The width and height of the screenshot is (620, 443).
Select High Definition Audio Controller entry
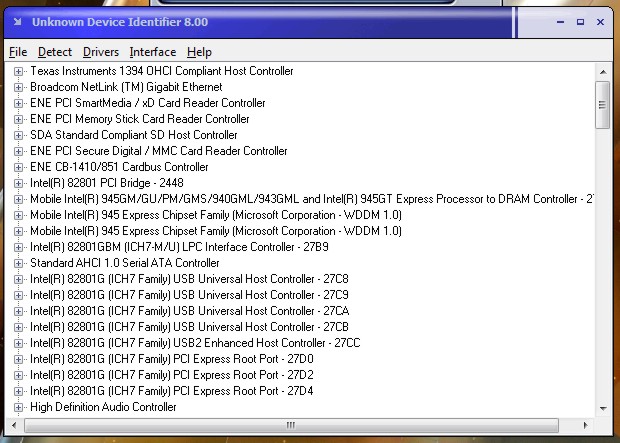[x=103, y=407]
